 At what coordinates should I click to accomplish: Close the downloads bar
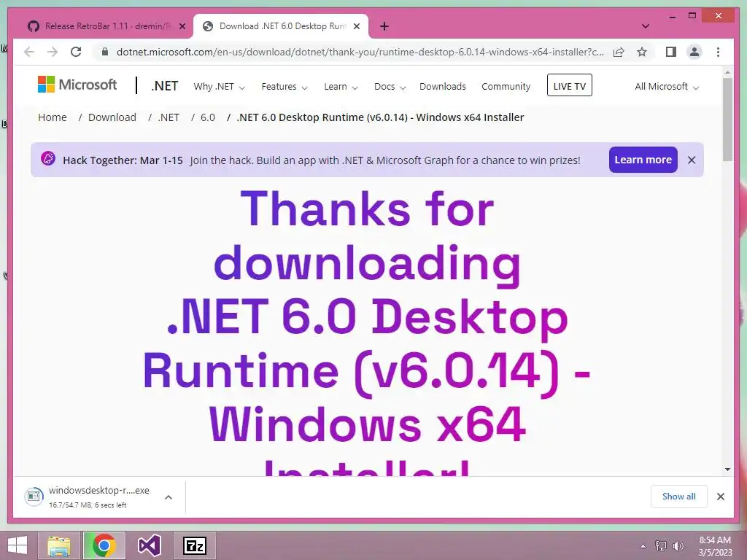[x=721, y=497]
